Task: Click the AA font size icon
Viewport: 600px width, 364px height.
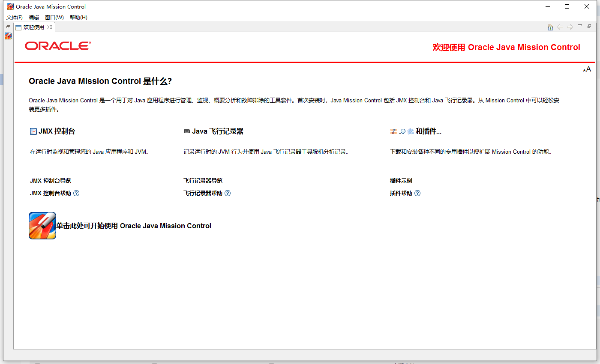Action: click(x=587, y=69)
